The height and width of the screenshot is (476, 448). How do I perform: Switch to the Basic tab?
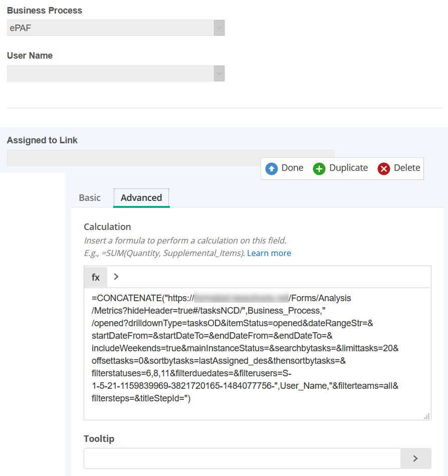point(90,198)
